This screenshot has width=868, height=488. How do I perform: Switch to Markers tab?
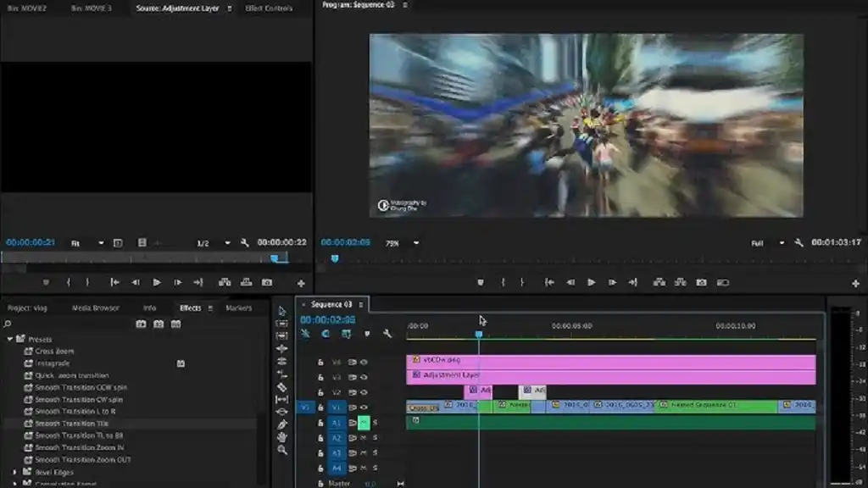coord(238,308)
